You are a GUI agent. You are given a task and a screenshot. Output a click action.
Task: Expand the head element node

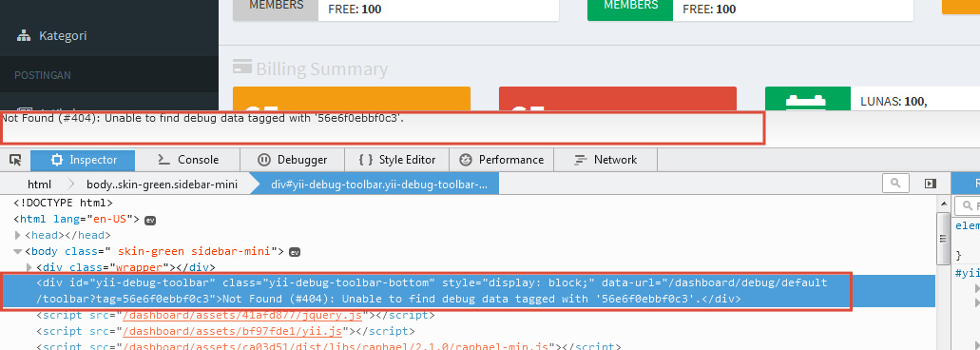point(17,236)
